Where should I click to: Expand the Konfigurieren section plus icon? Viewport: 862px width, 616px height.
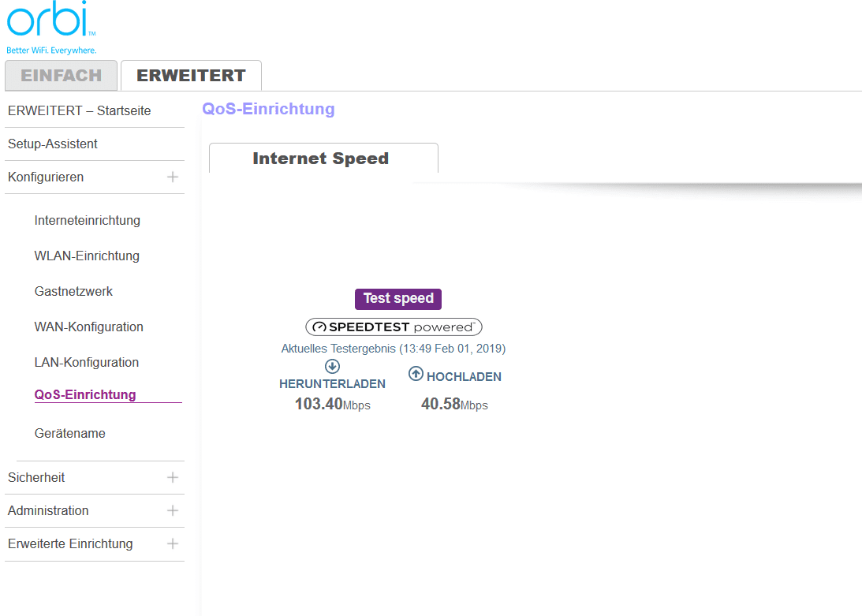[173, 177]
